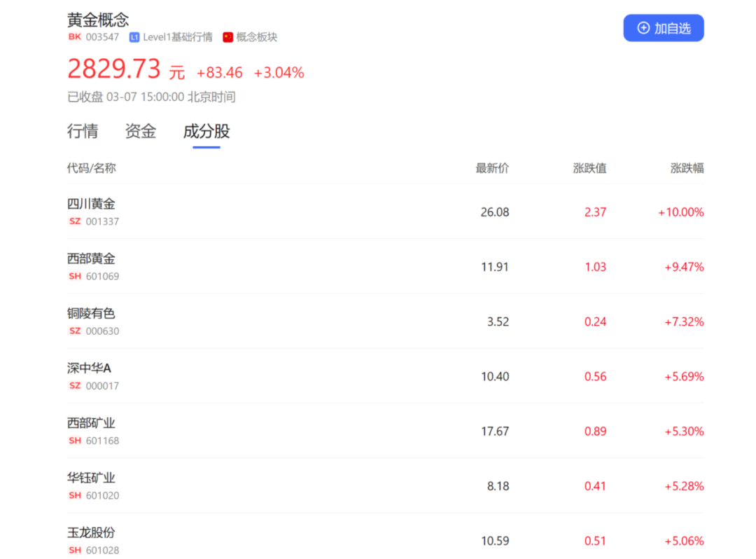
Task: Click 华钰矿业 latest price 8.18
Action: click(498, 486)
